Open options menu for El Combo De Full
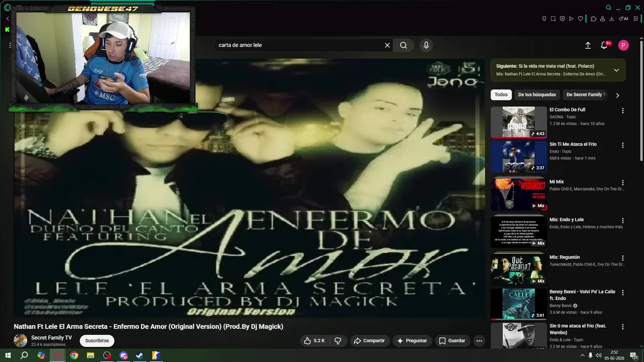This screenshot has width=644, height=362. [x=622, y=111]
